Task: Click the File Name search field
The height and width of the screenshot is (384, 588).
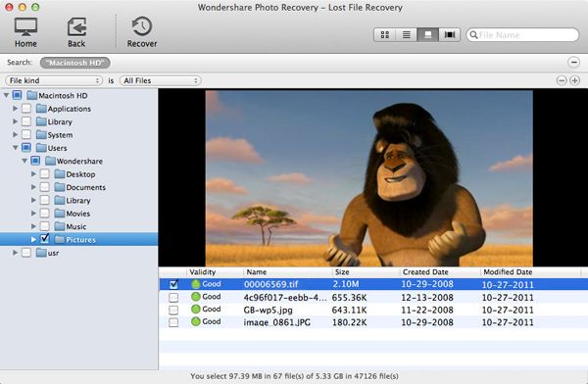Action: click(522, 35)
